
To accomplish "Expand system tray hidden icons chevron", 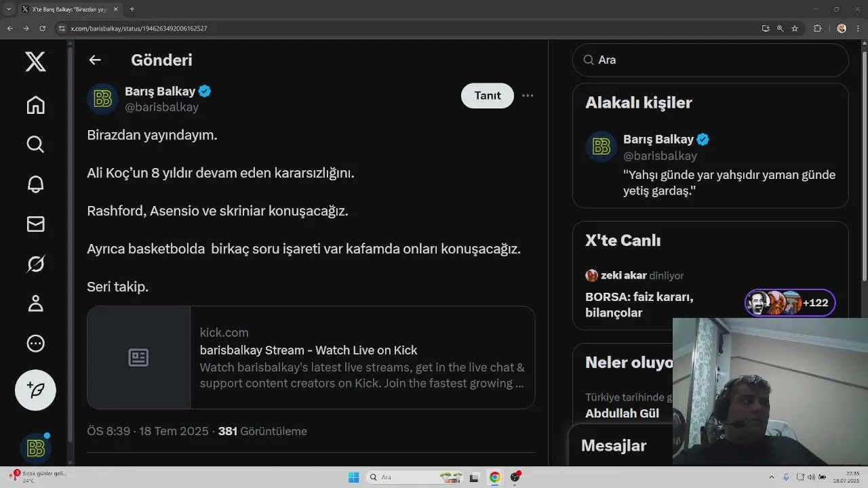I will [772, 477].
